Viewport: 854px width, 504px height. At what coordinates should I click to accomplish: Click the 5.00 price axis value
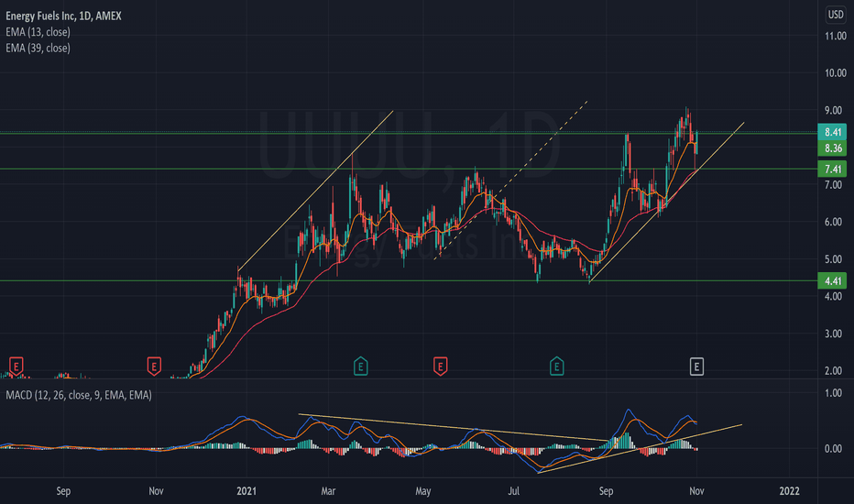tap(833, 259)
